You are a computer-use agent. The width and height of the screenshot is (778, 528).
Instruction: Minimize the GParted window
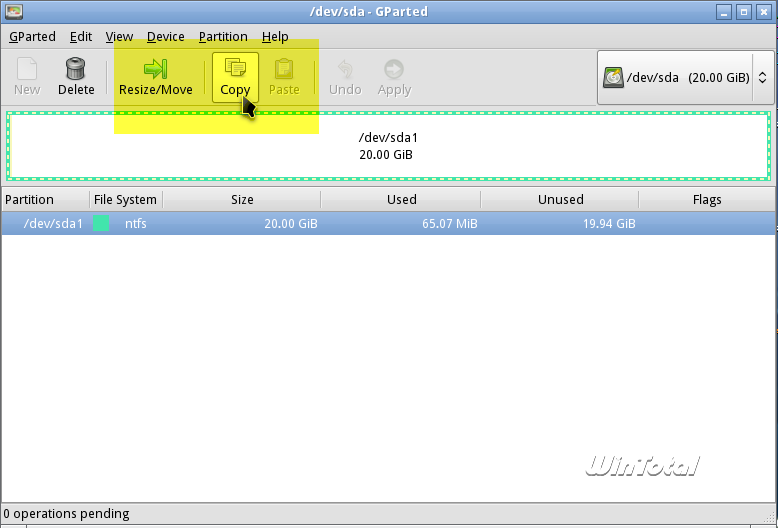click(x=724, y=12)
